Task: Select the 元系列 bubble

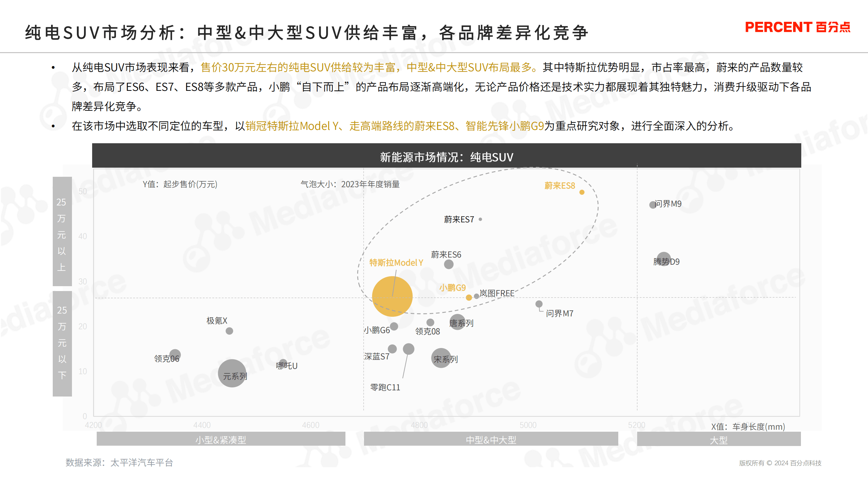Action: click(232, 373)
